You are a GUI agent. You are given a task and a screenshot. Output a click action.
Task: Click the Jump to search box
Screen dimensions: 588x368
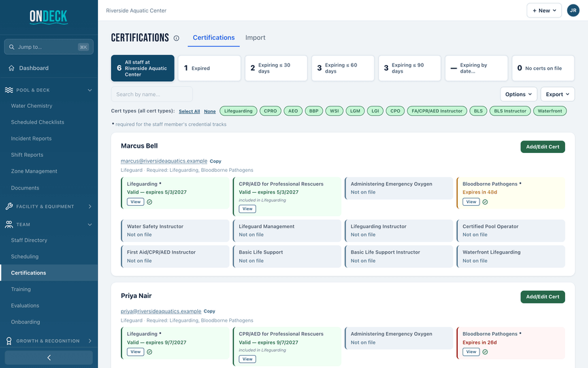tap(49, 47)
